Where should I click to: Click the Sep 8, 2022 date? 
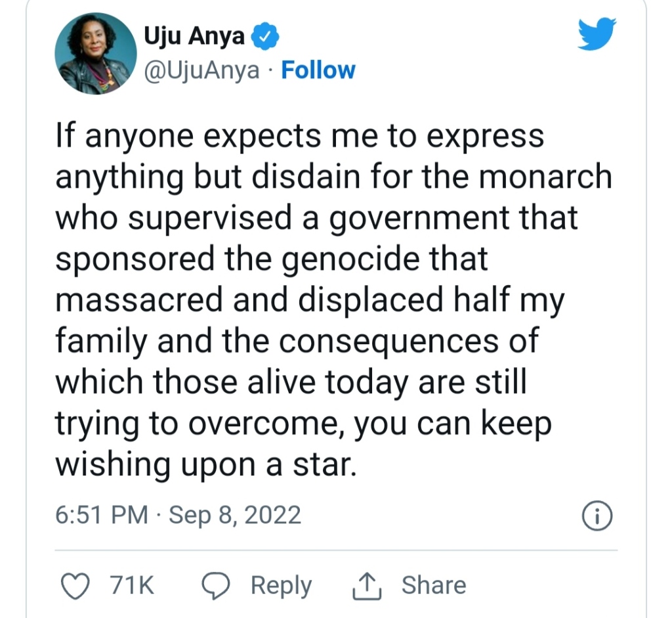tap(235, 515)
